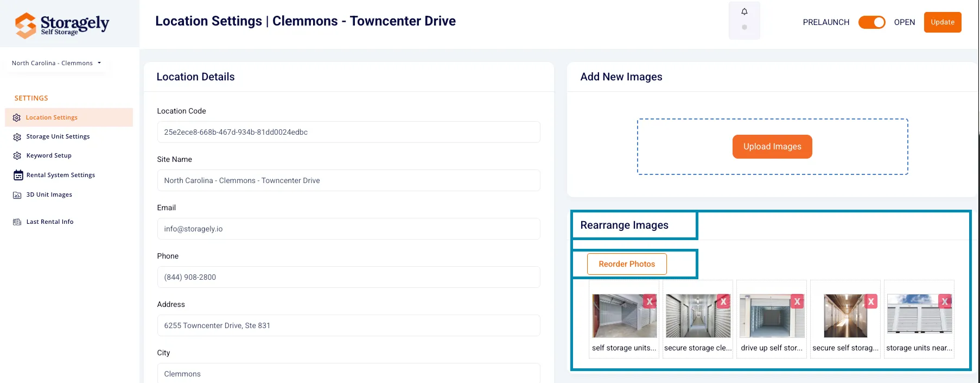Select the 'storage units near...' thumbnail
This screenshot has height=383, width=980.
point(920,314)
